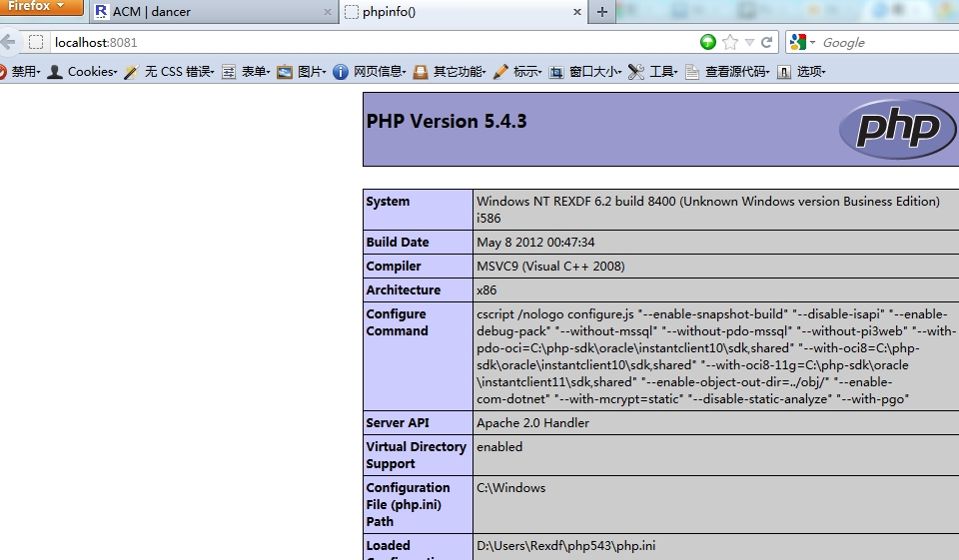Click the Google search box

pyautogui.click(x=884, y=42)
